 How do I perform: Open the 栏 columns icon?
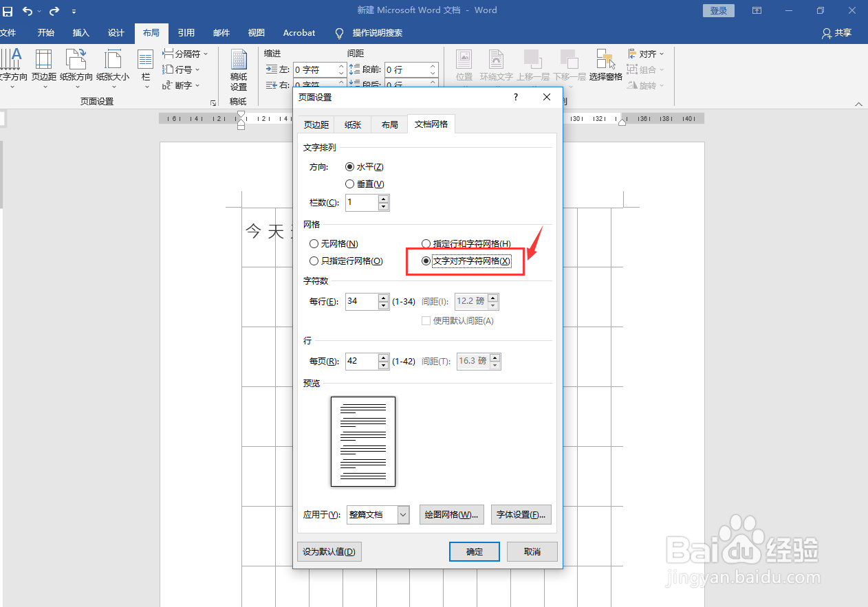145,69
